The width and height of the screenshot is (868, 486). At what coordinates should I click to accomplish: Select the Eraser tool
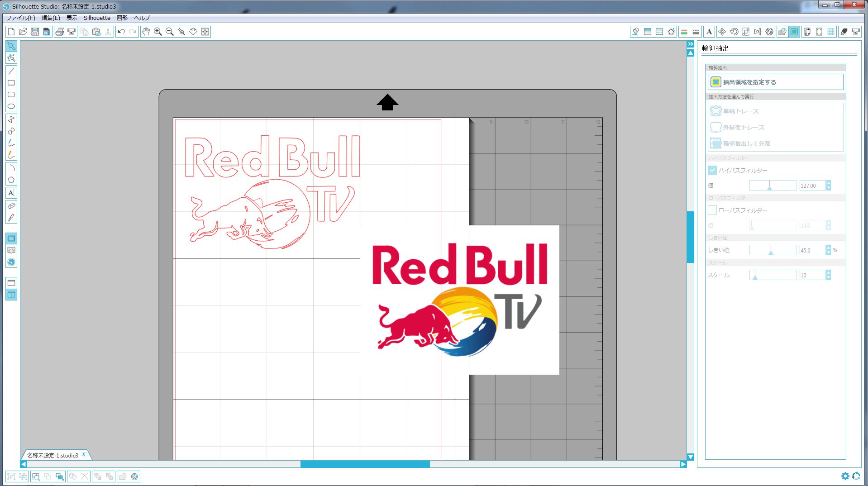11,206
